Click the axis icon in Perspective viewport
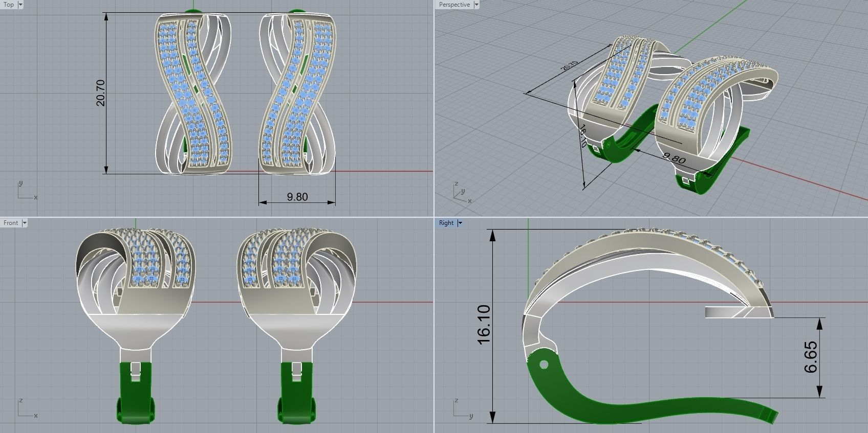The image size is (868, 433). [462, 194]
